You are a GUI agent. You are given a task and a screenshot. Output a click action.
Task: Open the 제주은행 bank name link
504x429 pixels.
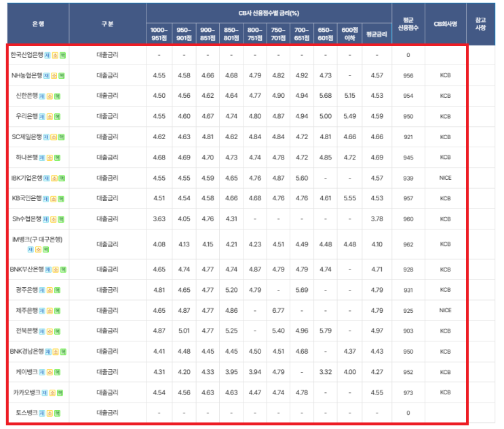coord(26,311)
